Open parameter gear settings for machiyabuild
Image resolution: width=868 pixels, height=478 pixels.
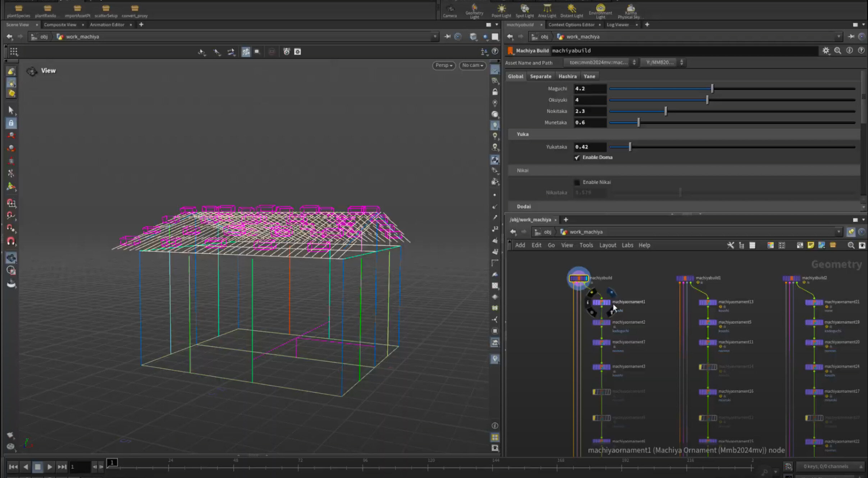[x=826, y=51]
